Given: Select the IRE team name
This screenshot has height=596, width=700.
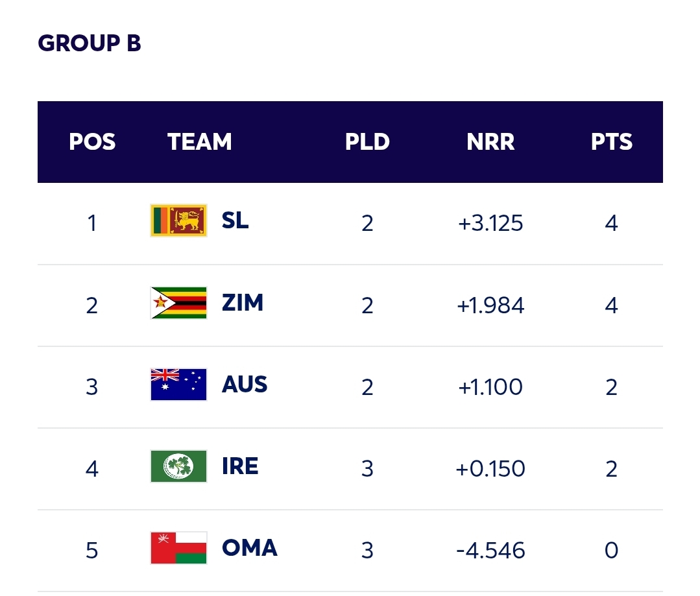Looking at the screenshot, I should (240, 466).
